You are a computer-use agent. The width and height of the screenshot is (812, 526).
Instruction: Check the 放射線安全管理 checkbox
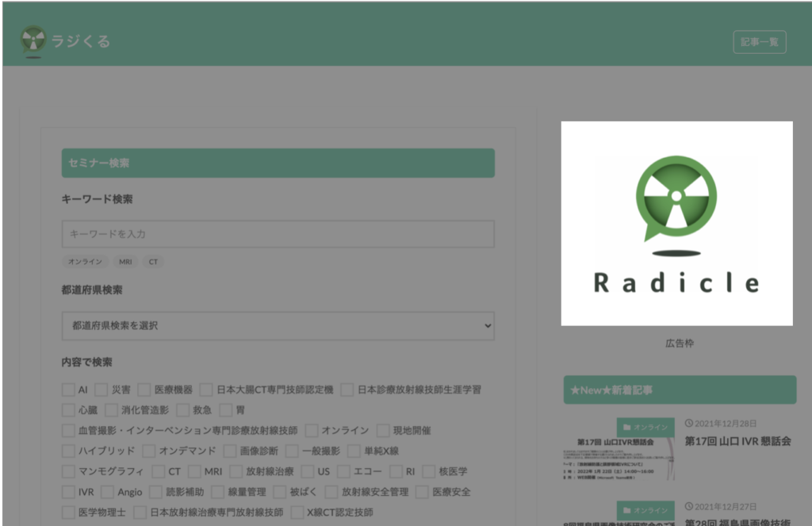[x=331, y=492]
